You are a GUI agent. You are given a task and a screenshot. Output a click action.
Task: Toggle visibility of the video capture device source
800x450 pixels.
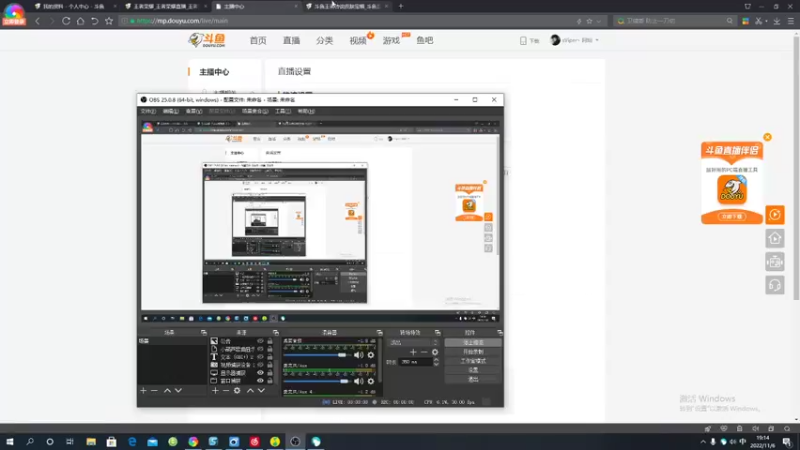click(x=260, y=365)
